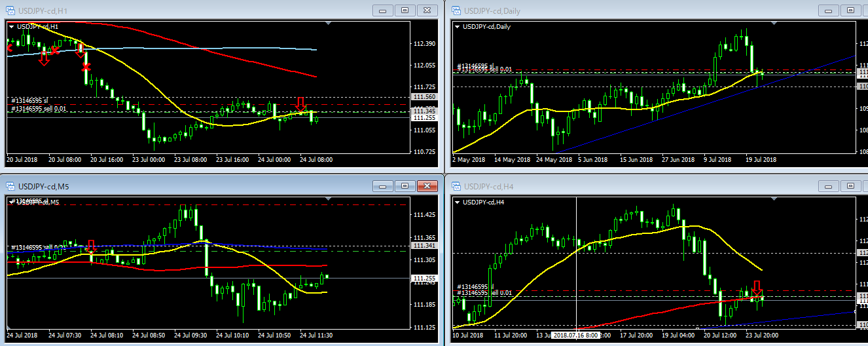The width and height of the screenshot is (868, 346).
Task: Click the chart icon in the USDJPY-cd,H1 title bar
Action: [10, 10]
